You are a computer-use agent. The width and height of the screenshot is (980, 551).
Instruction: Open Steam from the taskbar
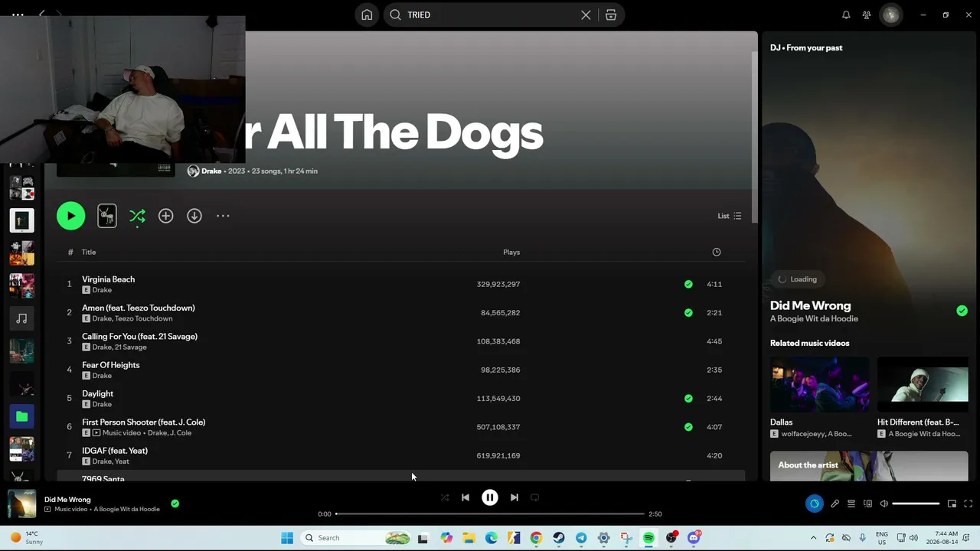click(559, 538)
